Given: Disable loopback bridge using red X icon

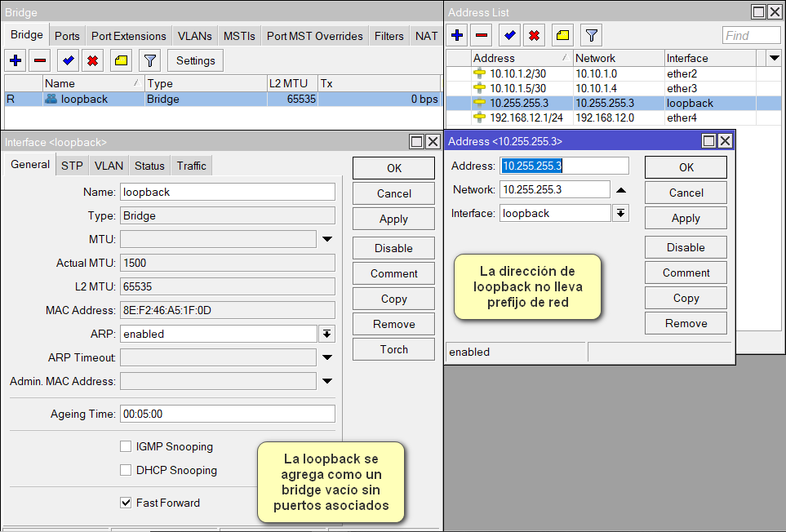Looking at the screenshot, I should 93,60.
